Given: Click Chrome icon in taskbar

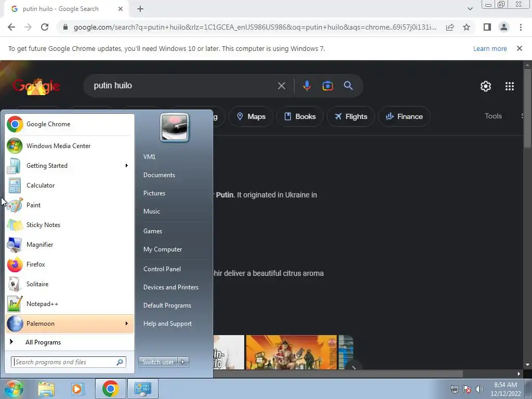Looking at the screenshot, I should tap(110, 389).
